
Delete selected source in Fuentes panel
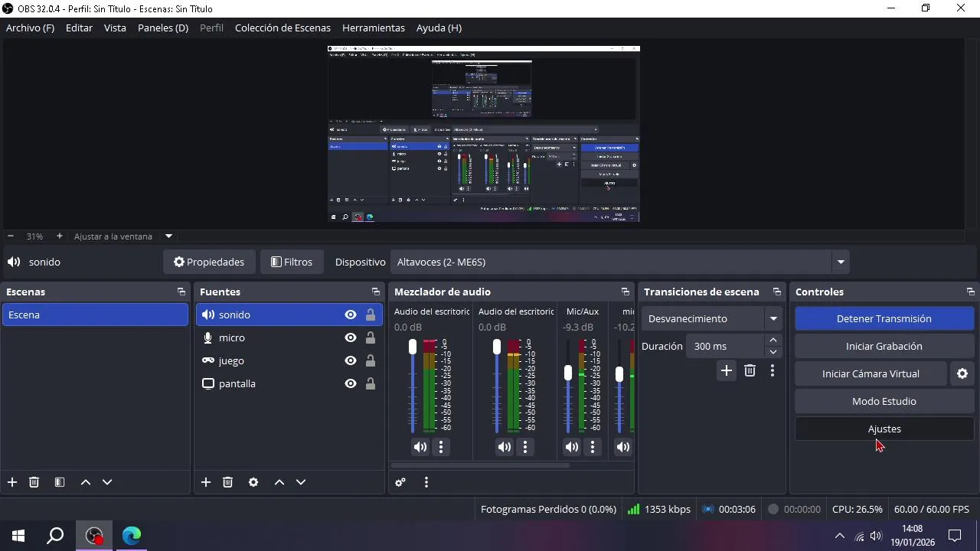pyautogui.click(x=227, y=482)
